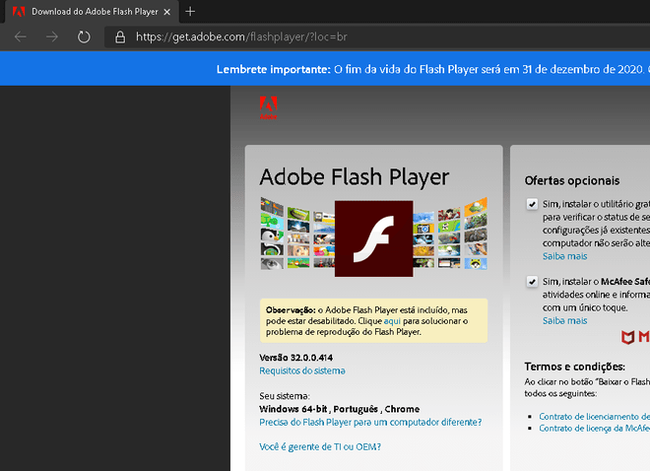650x471 pixels.
Task: Open Saiba mais link under McAfee offer
Action: [565, 320]
